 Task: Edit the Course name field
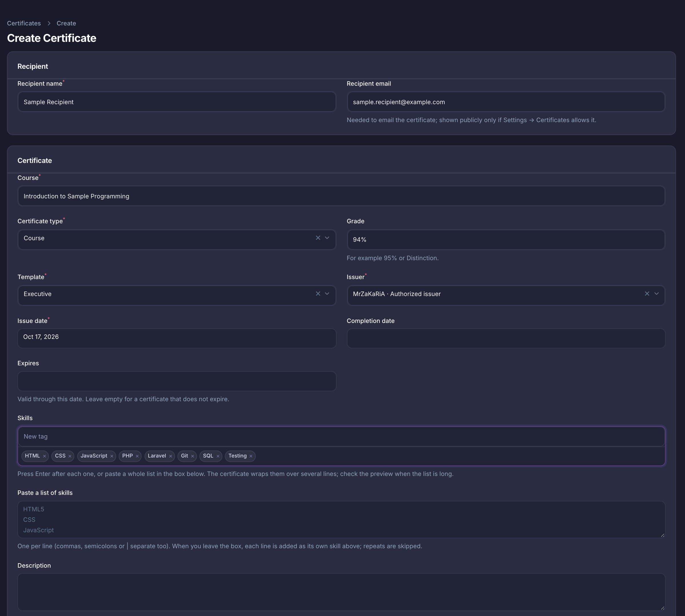(341, 196)
